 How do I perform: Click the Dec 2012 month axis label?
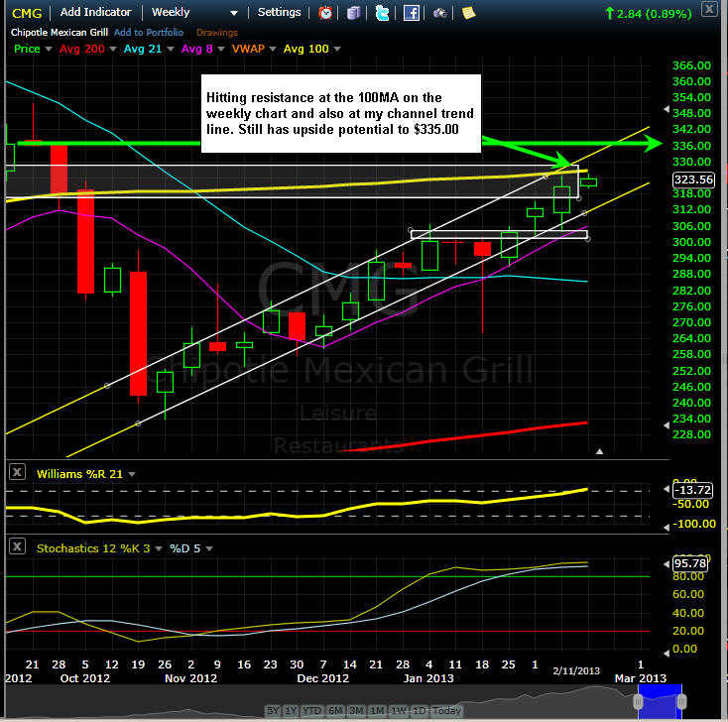tap(323, 678)
